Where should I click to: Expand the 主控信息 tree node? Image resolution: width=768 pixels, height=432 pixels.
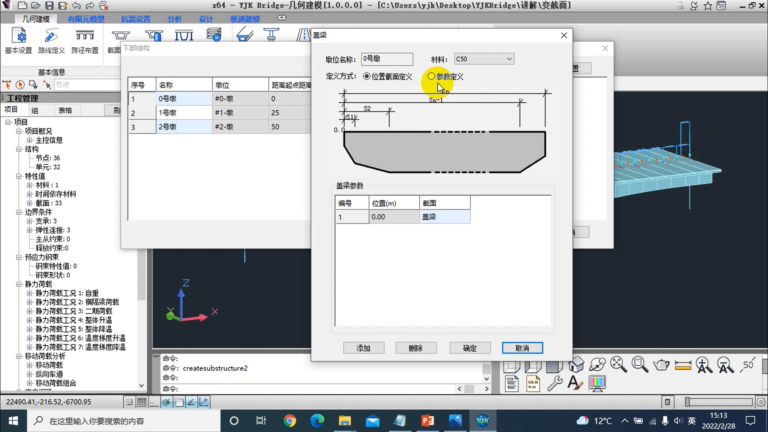click(29, 140)
